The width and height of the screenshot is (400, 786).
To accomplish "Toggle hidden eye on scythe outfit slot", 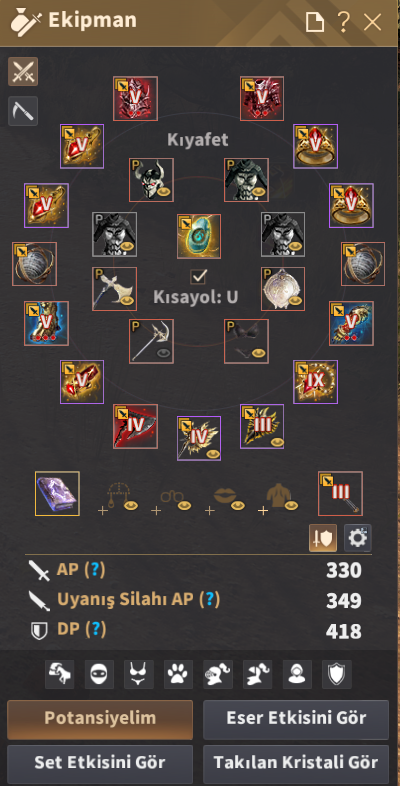I will 163,353.
